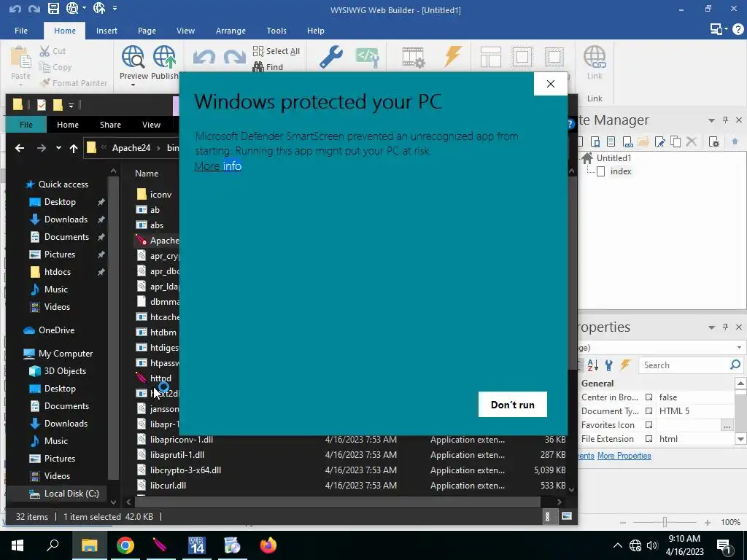
Task: Open Chrome from the taskbar
Action: pyautogui.click(x=125, y=545)
